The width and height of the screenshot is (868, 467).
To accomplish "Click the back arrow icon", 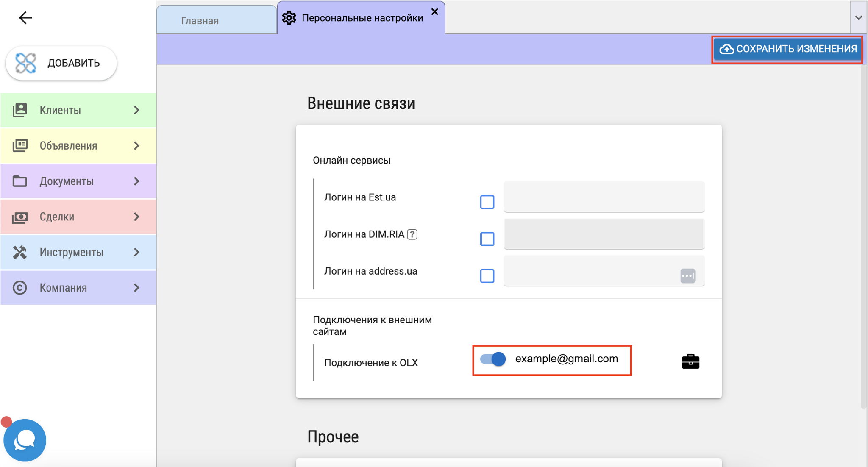I will 25,17.
